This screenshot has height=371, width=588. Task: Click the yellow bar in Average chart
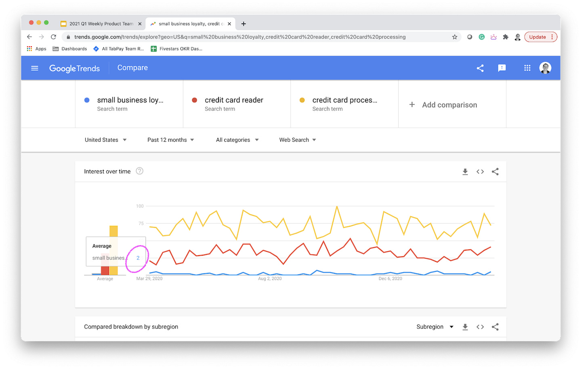[114, 250]
